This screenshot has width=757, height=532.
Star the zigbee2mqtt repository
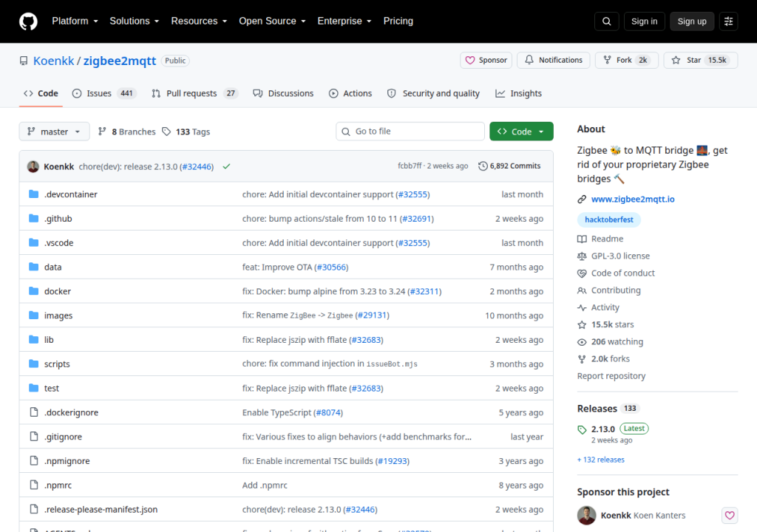pos(701,61)
